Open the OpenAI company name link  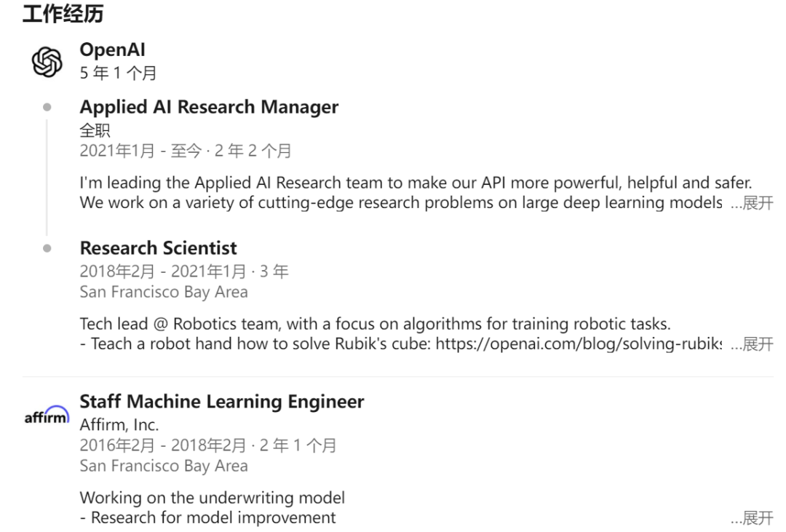click(113, 49)
